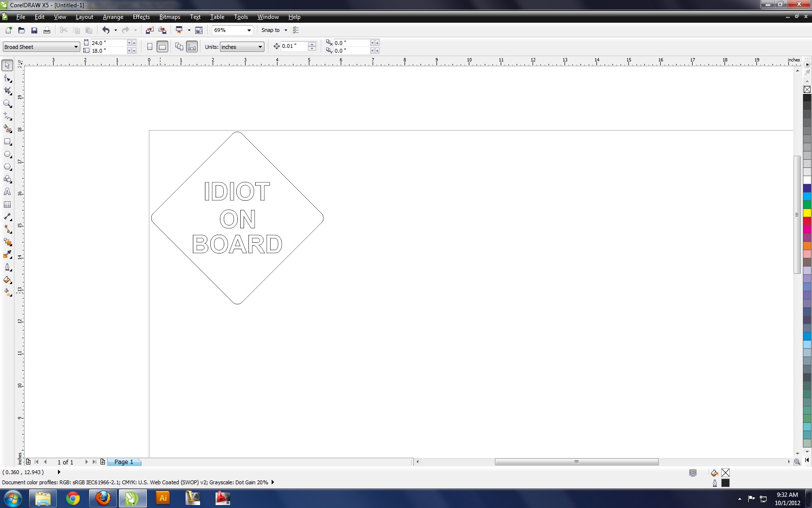Image resolution: width=812 pixels, height=508 pixels.
Task: Open the Effects menu
Action: [141, 17]
